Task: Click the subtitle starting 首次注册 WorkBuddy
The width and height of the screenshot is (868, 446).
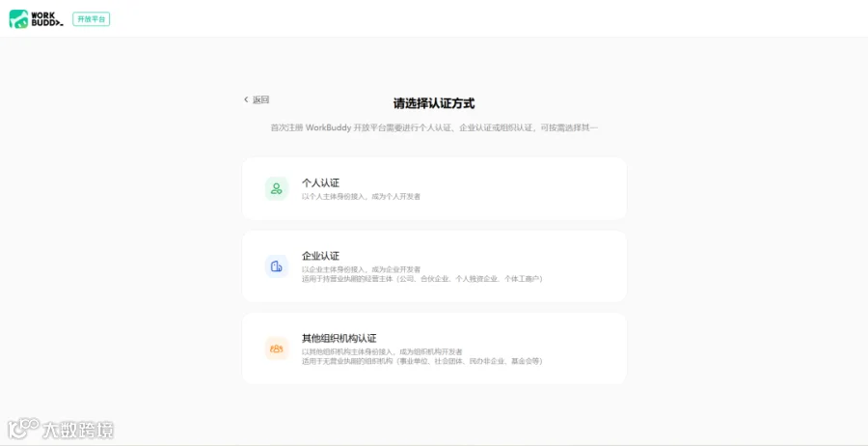Action: (434, 128)
